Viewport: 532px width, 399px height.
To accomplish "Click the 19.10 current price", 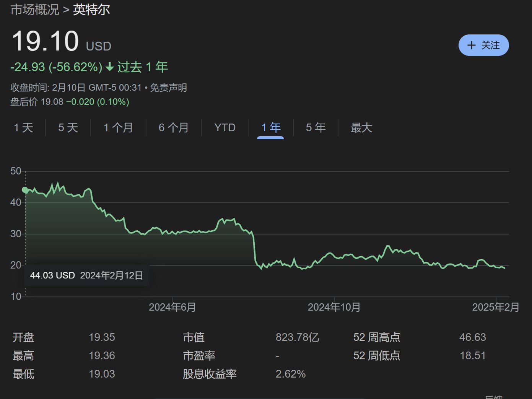I will pos(45,41).
